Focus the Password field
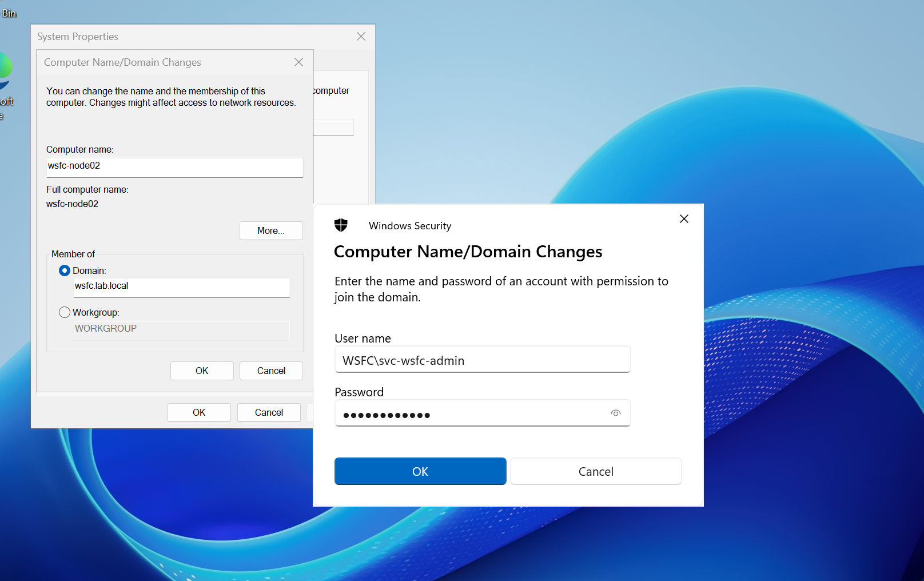 [483, 413]
